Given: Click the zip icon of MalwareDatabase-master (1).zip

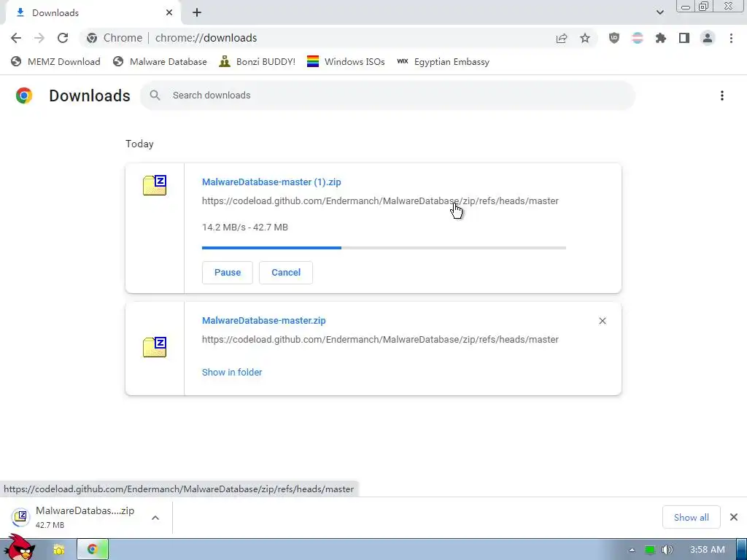Looking at the screenshot, I should [x=155, y=185].
